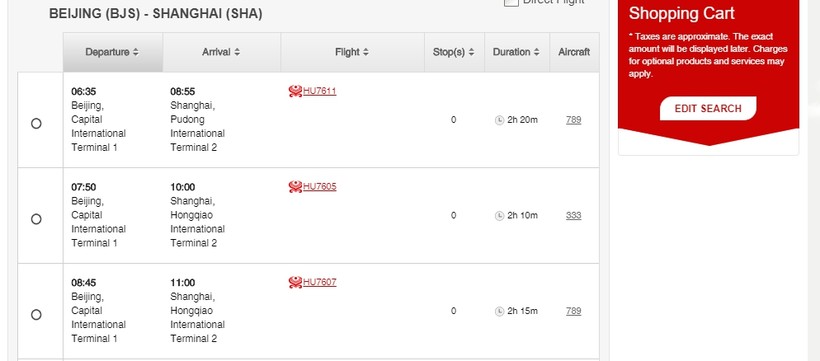Select the 07:50 departure flight radio button

click(36, 219)
